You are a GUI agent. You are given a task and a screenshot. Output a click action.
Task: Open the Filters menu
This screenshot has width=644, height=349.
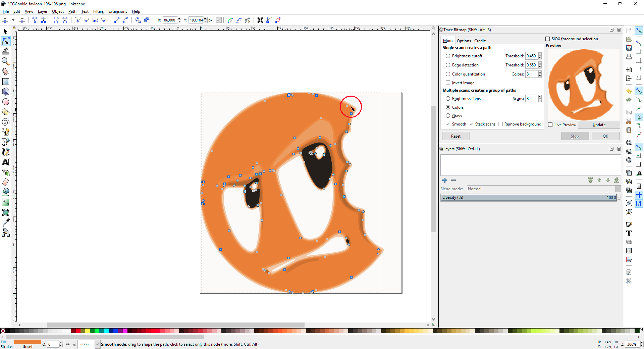tap(98, 11)
